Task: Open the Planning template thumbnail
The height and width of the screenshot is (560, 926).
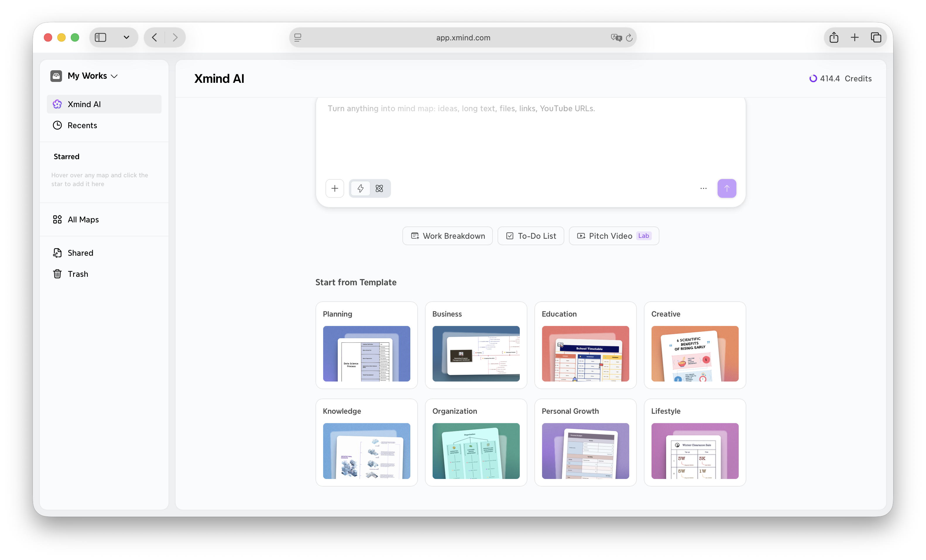Action: pyautogui.click(x=366, y=353)
